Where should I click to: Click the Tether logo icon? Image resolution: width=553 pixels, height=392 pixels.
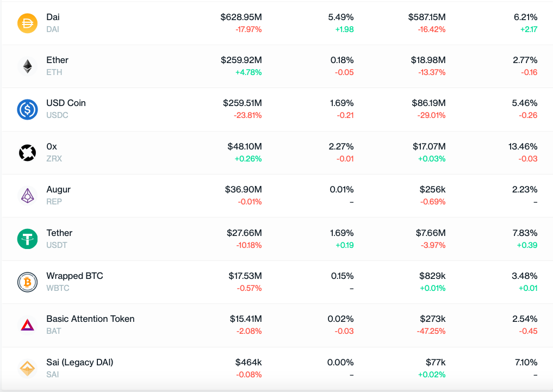(28, 239)
